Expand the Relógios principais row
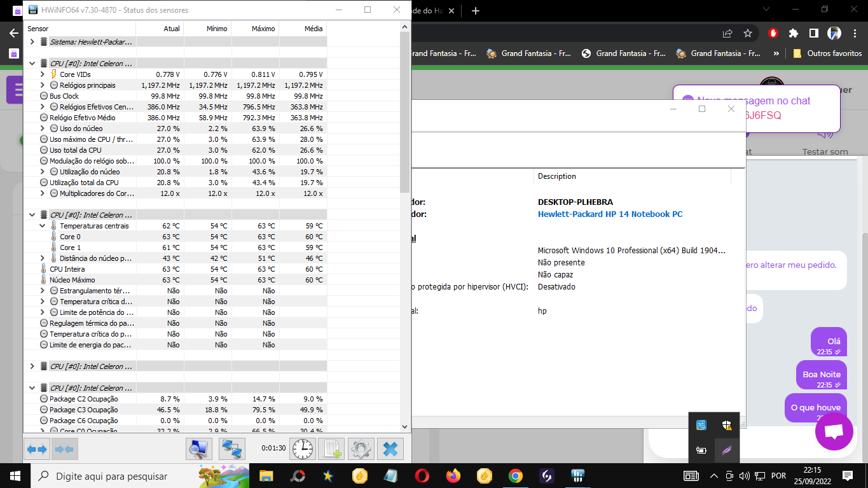The width and height of the screenshot is (868, 488). 43,85
